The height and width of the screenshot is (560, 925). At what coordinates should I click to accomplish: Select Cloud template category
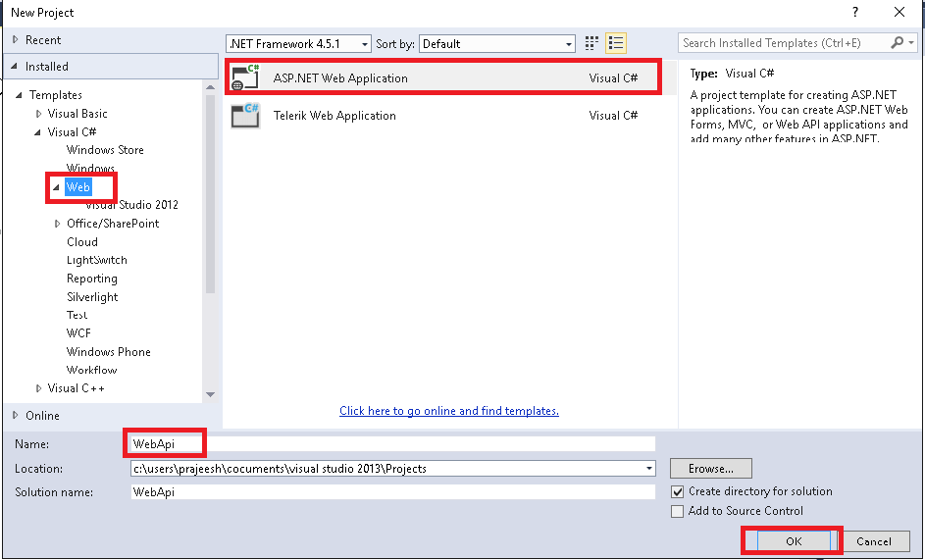click(x=82, y=242)
